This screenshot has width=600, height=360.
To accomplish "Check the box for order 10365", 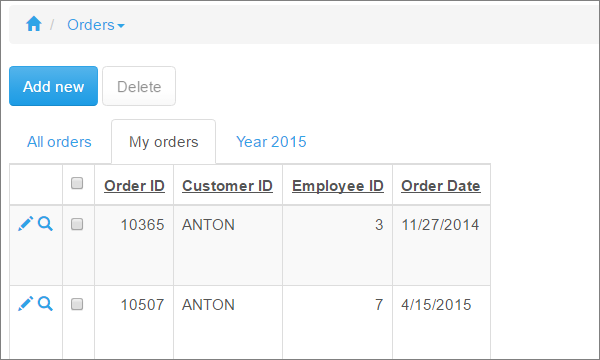I will (x=77, y=224).
